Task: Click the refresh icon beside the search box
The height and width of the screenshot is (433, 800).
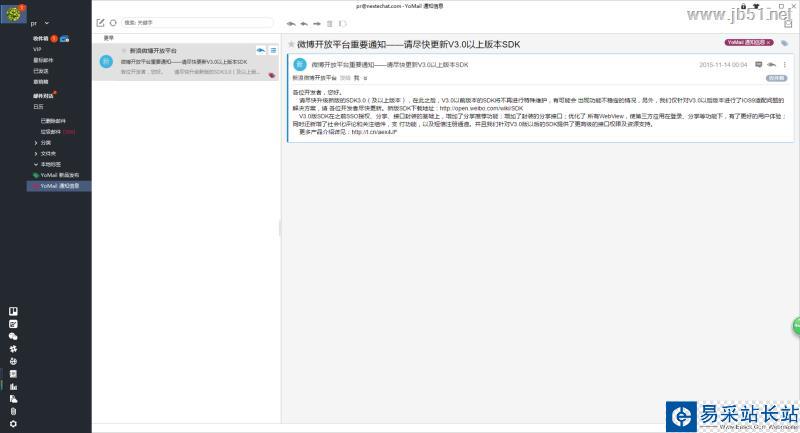Action: (113, 23)
